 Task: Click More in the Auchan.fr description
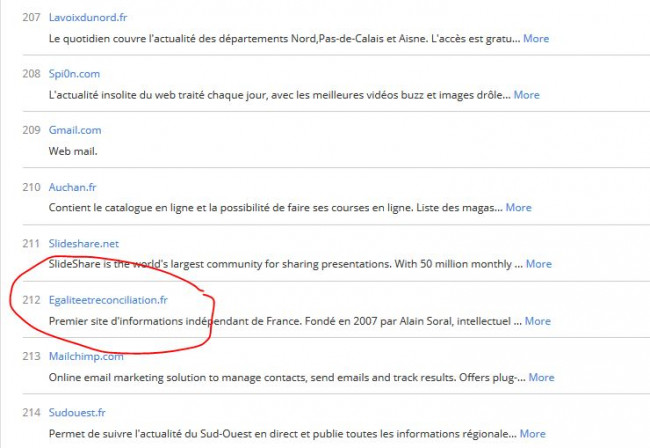pos(519,208)
